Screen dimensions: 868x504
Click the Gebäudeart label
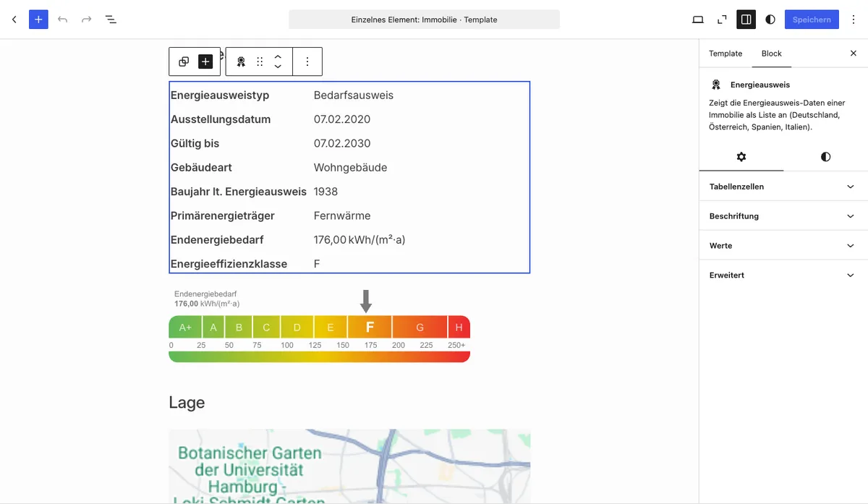coord(201,167)
